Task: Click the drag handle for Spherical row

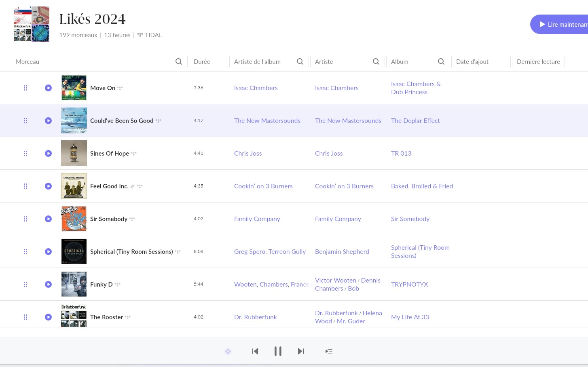Action: (25, 251)
